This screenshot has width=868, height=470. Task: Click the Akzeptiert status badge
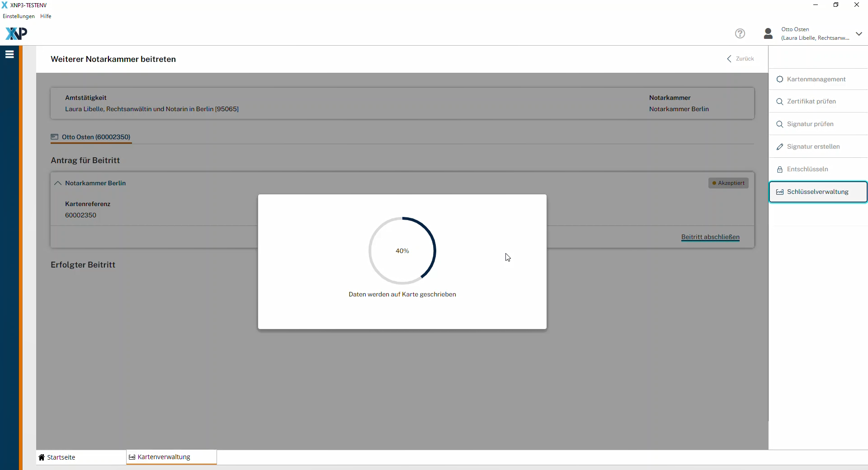coord(728,183)
